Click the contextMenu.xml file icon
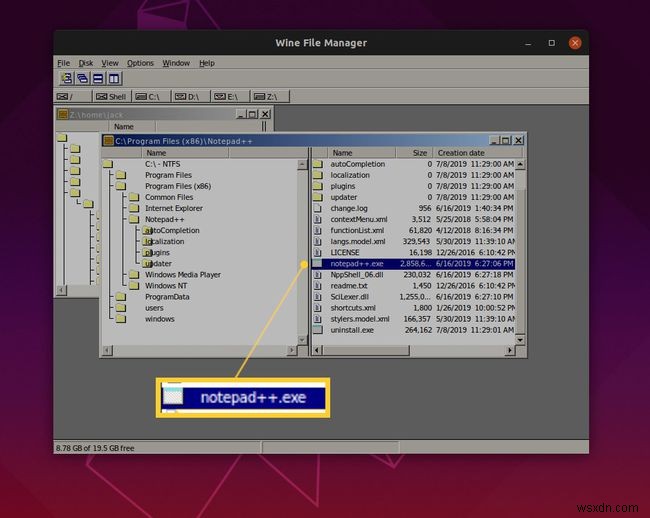650x518 pixels. (x=318, y=219)
